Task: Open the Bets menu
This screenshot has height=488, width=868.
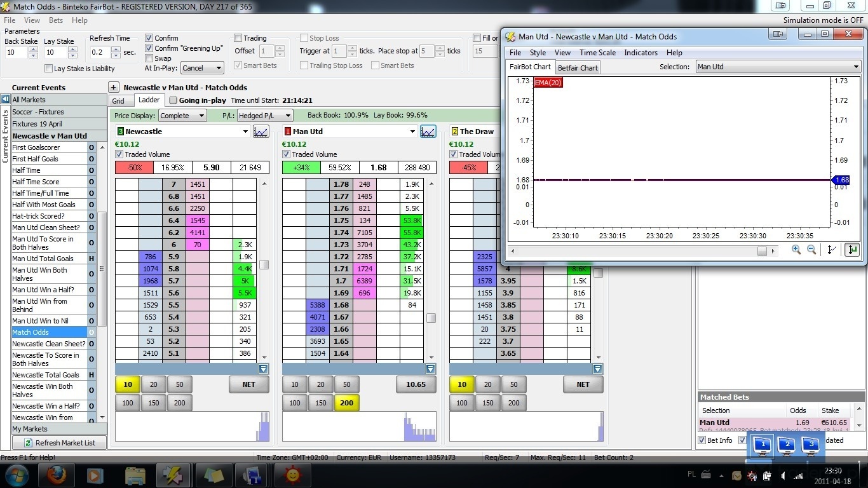Action: [x=56, y=20]
